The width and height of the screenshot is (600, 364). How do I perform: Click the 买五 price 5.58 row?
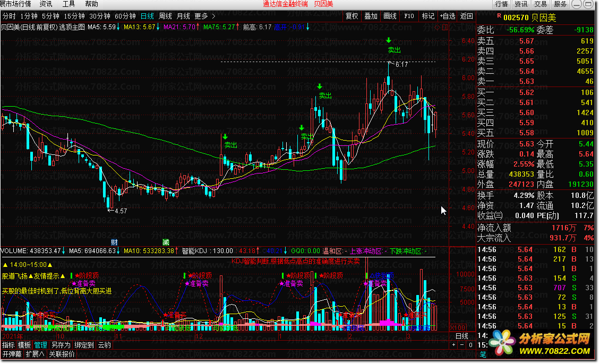pos(535,133)
